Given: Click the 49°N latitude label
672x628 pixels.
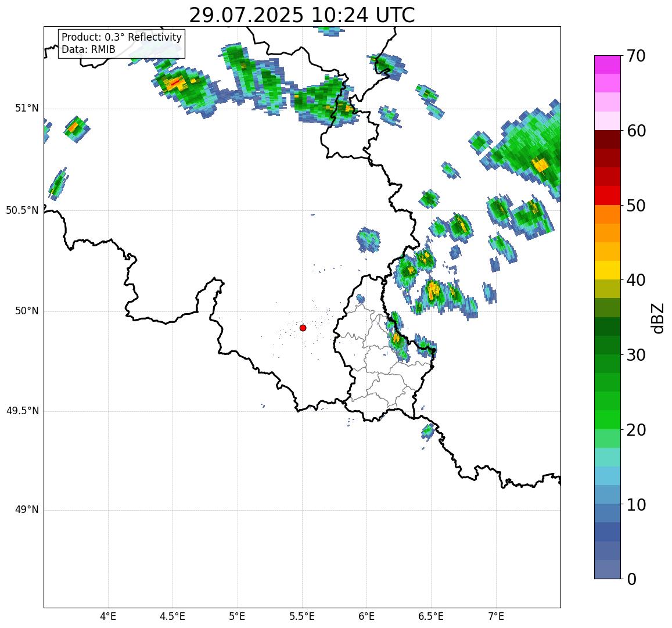Looking at the screenshot, I should tap(27, 509).
